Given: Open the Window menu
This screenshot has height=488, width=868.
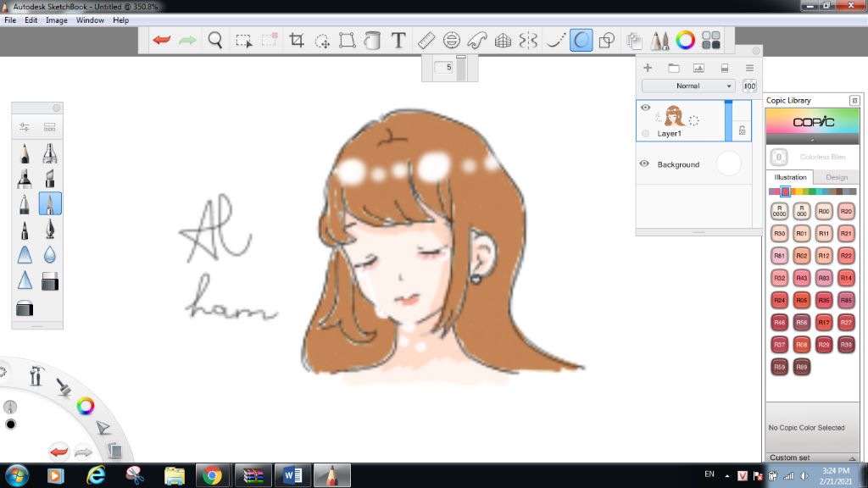Looking at the screenshot, I should (x=90, y=20).
